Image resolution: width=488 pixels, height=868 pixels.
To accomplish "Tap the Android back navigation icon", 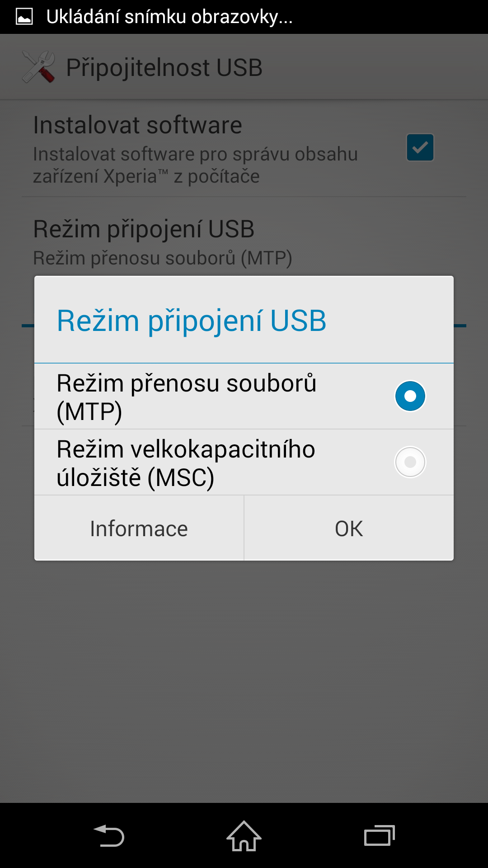I will (109, 835).
